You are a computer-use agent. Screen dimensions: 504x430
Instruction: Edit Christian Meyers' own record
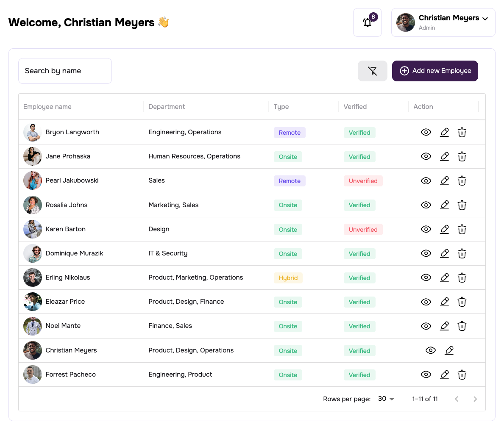pyautogui.click(x=449, y=350)
